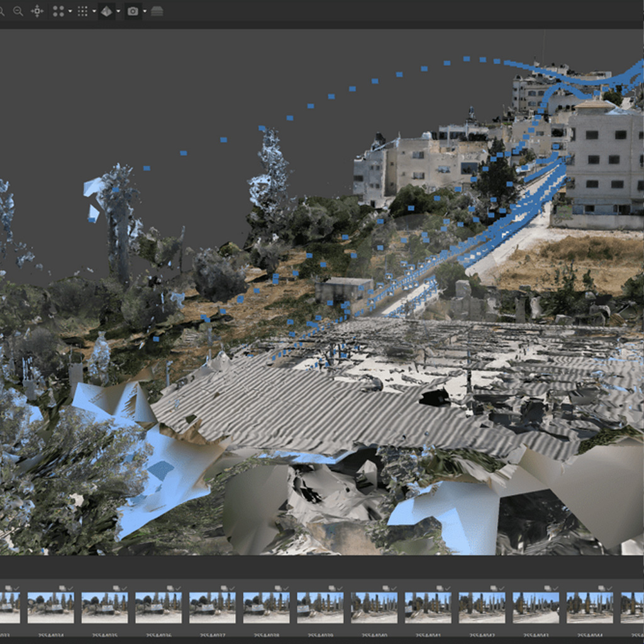
Task: Click the zoom out magnifier icon
Action: (18, 11)
